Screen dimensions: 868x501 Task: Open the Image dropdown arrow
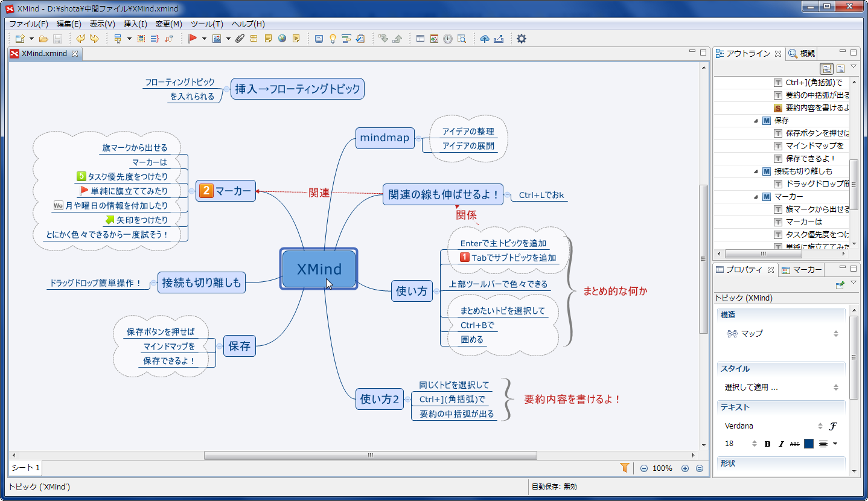(228, 39)
